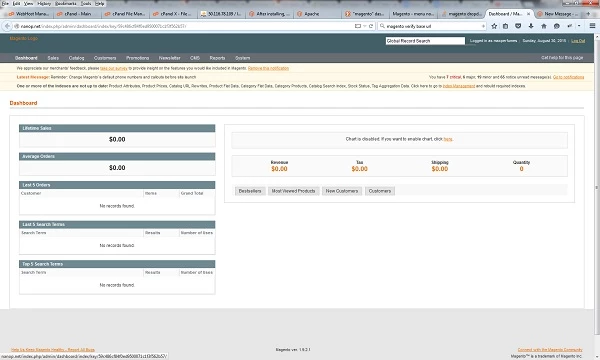
Task: Open the Reports nav menu
Action: tap(217, 58)
